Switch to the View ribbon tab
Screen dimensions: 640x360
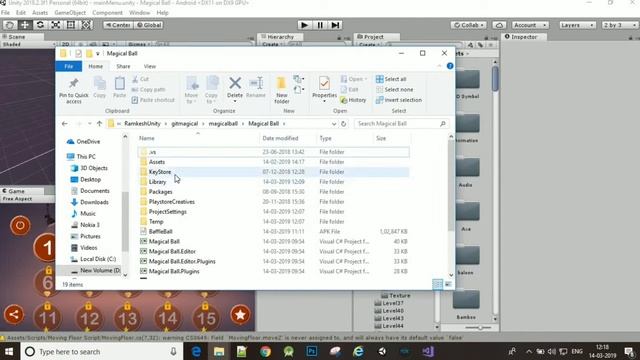coord(150,66)
